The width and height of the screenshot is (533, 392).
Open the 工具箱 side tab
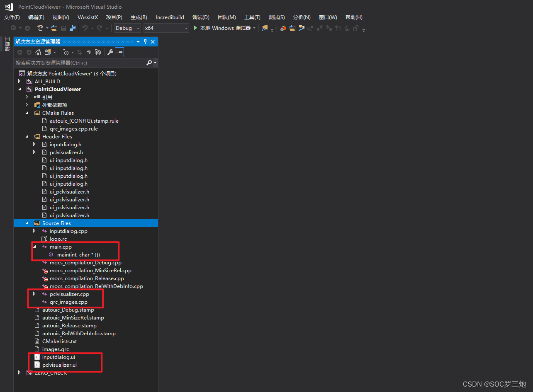7,44
